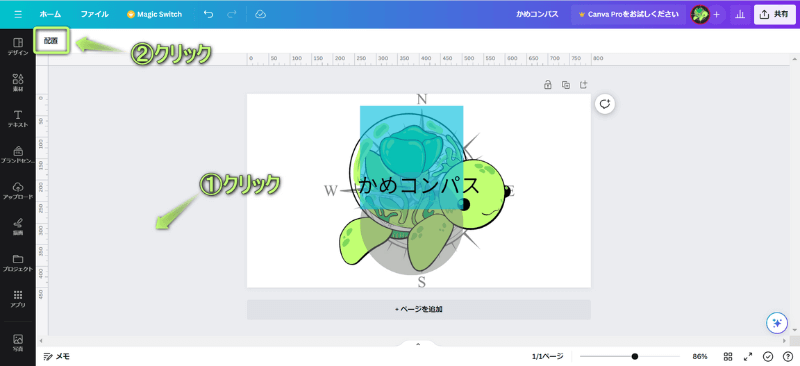
Task: Add a new page via the page-plus icon
Action: (584, 85)
